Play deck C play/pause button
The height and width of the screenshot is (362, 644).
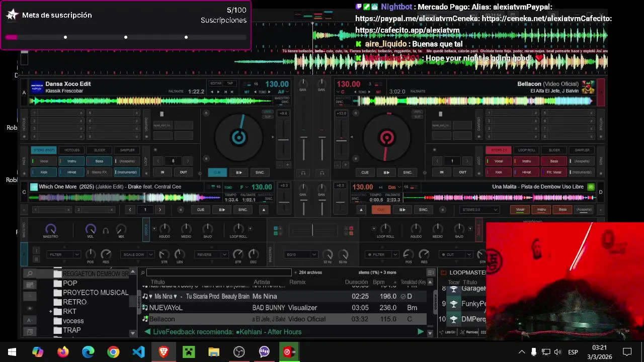[221, 210]
